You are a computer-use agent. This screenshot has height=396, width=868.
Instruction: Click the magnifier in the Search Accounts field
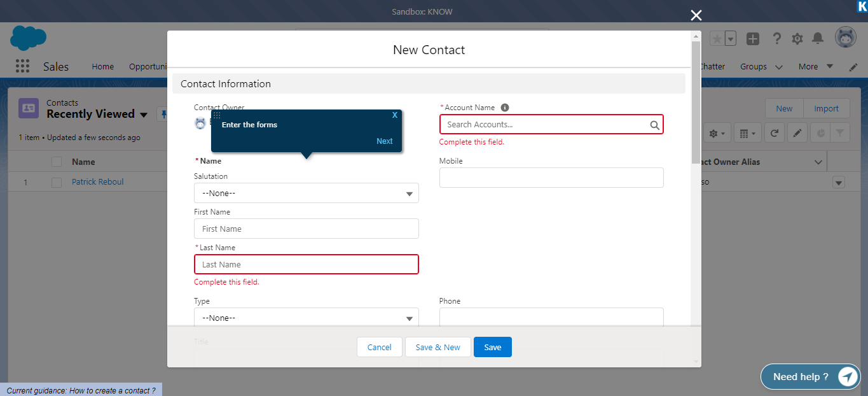point(654,124)
